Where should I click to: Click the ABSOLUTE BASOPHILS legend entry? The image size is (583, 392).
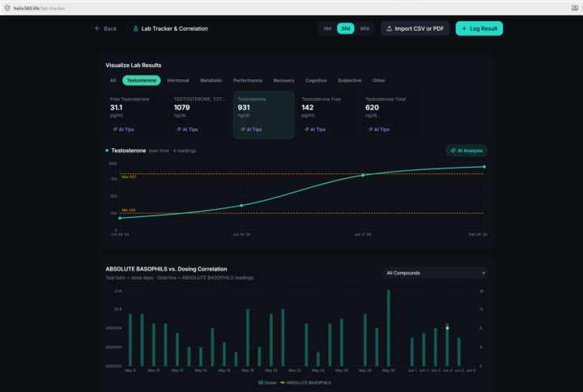(305, 383)
